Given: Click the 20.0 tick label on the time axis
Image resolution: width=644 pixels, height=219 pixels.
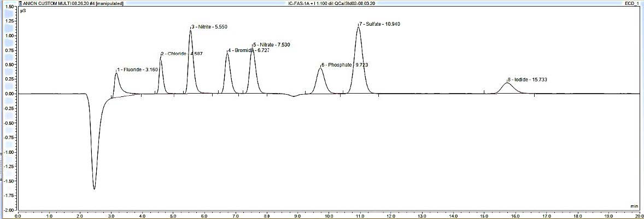Looking at the screenshot, I should (x=639, y=216).
